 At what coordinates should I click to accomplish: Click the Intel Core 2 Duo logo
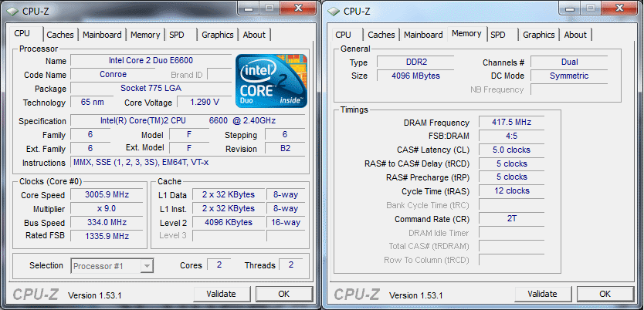click(x=271, y=81)
